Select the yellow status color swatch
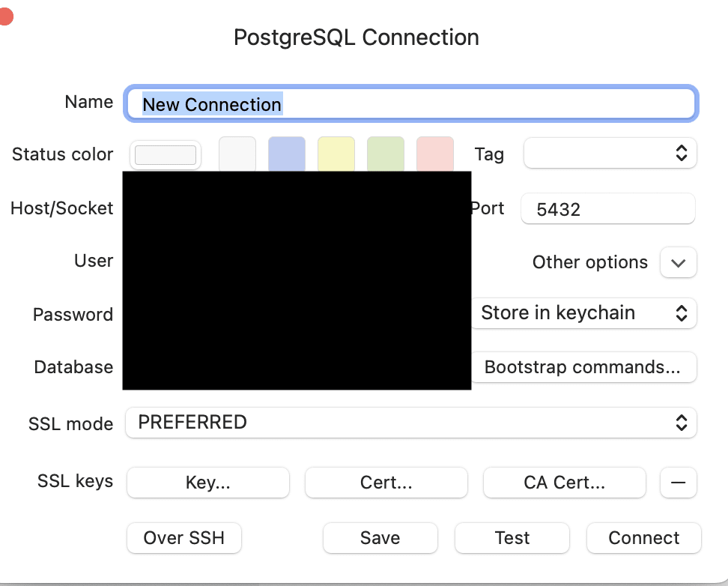 point(336,154)
